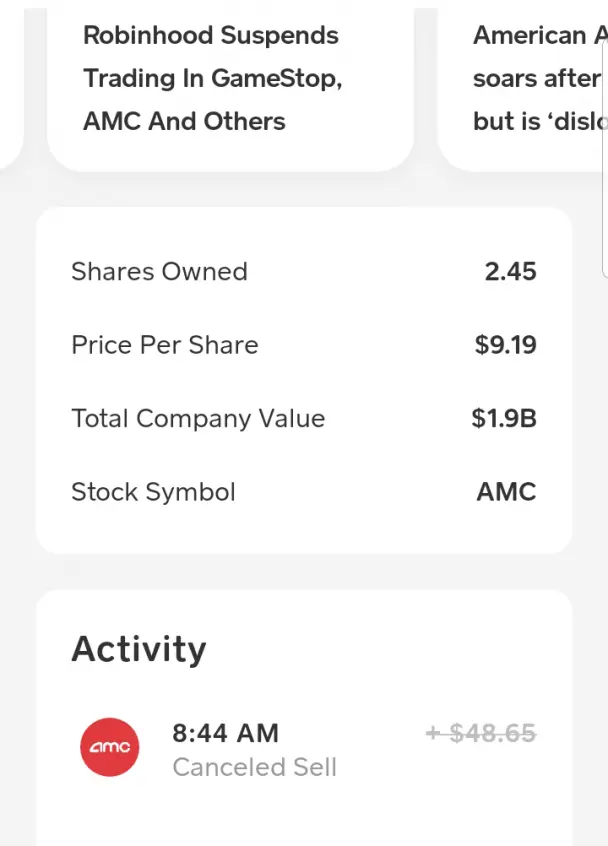Select the Price Per Share label
Screen dimensions: 608x846
click(165, 345)
